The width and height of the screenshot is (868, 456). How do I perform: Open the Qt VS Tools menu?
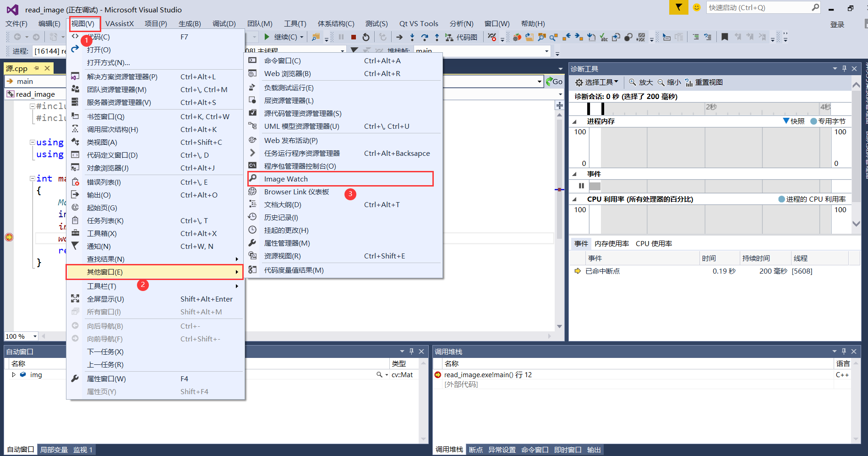418,24
